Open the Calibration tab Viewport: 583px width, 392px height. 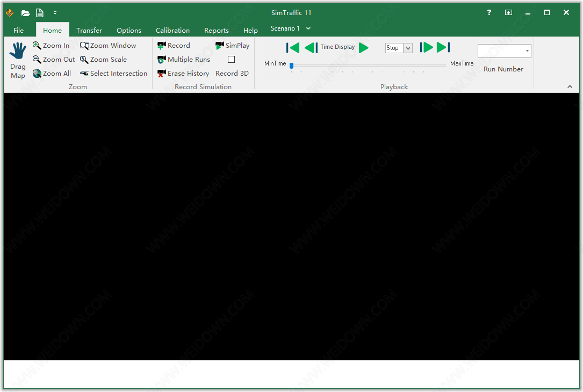(x=173, y=31)
